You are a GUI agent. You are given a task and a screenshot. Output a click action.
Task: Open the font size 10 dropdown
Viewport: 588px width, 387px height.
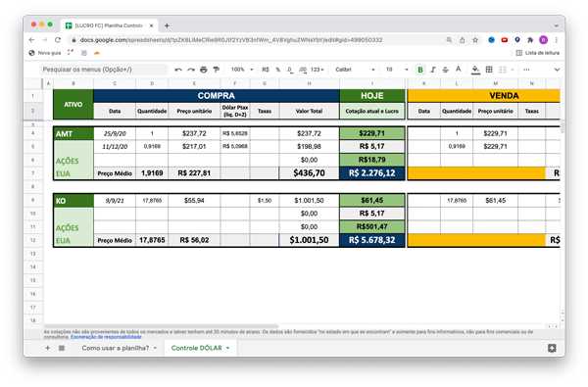point(397,70)
